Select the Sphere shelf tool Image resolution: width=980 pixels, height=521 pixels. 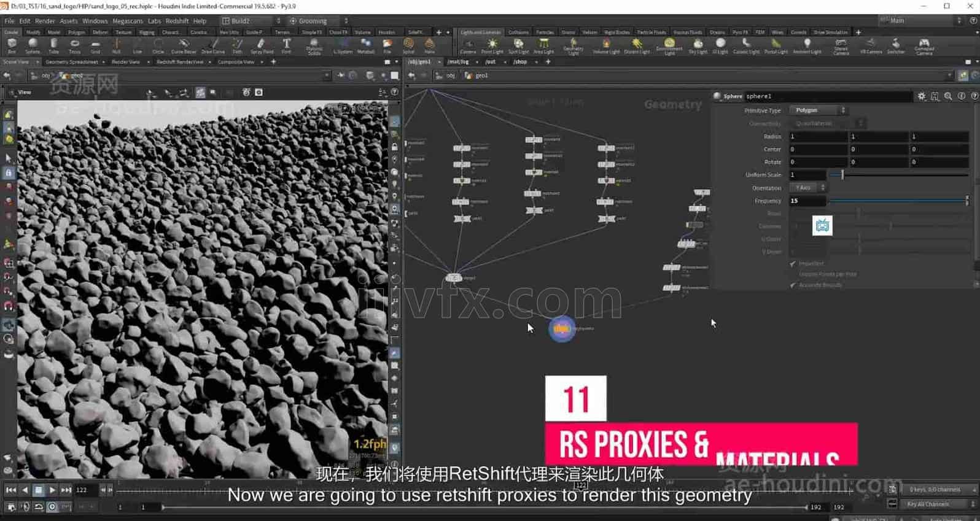click(x=33, y=46)
